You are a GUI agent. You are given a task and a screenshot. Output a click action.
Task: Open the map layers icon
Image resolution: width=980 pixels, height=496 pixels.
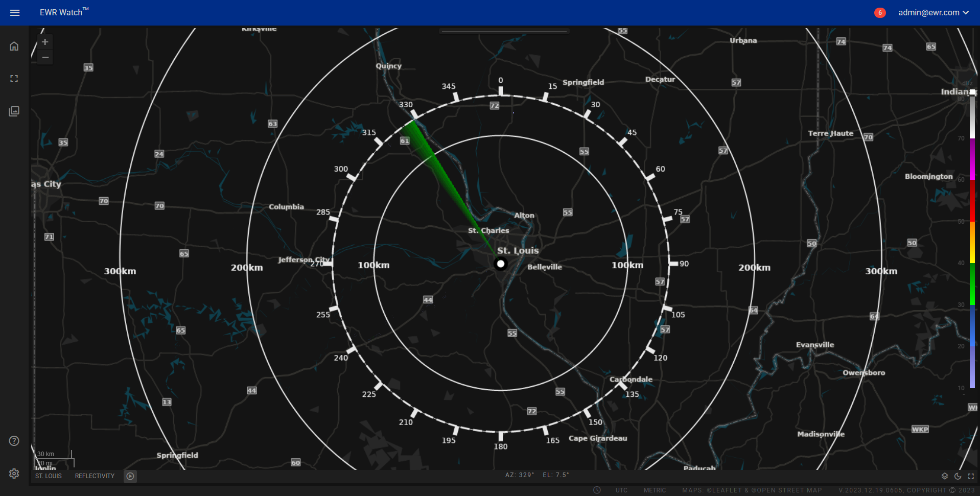[945, 476]
